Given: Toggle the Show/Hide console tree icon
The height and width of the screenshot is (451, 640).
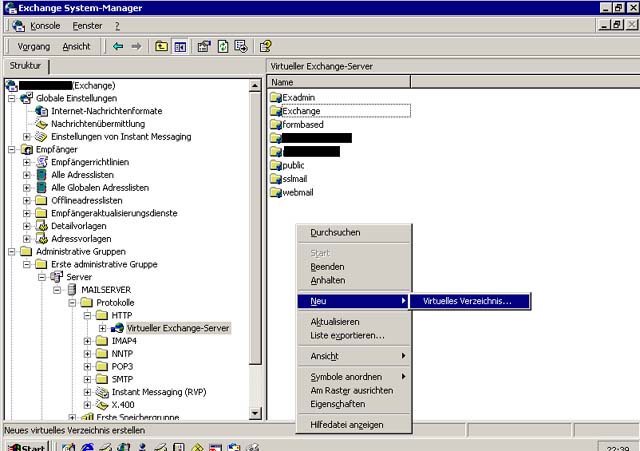Looking at the screenshot, I should (x=180, y=47).
